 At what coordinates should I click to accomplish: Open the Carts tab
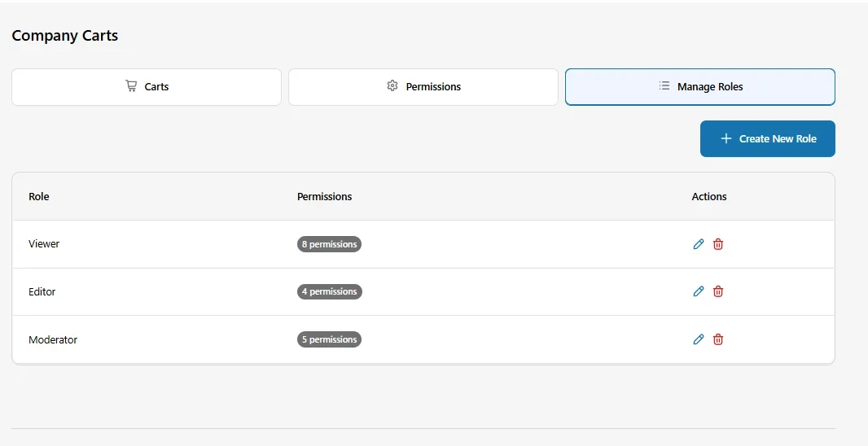147,87
